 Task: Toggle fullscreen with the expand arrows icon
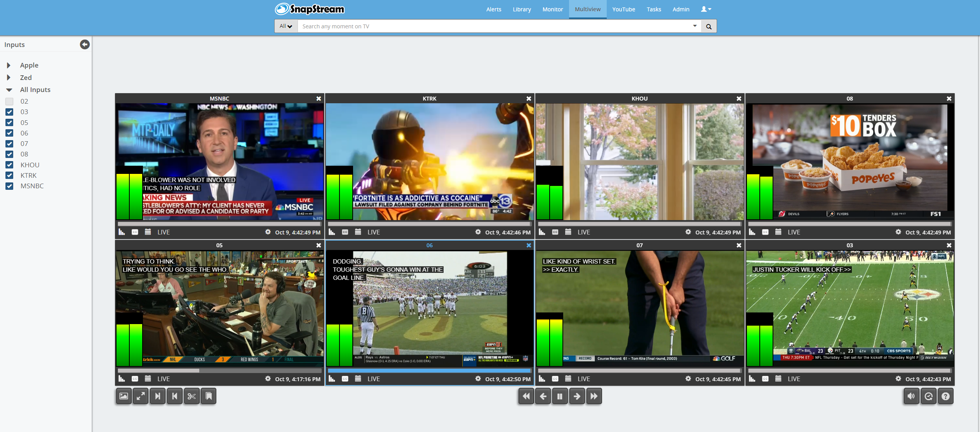141,396
